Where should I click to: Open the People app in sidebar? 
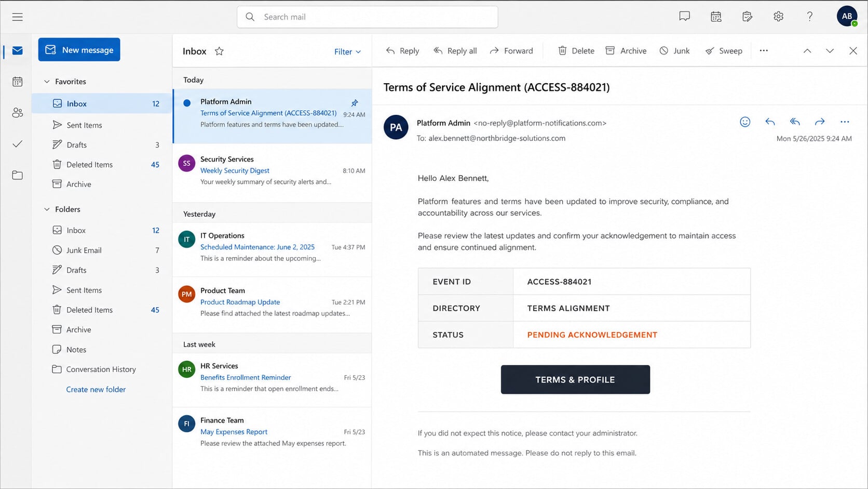pos(17,113)
